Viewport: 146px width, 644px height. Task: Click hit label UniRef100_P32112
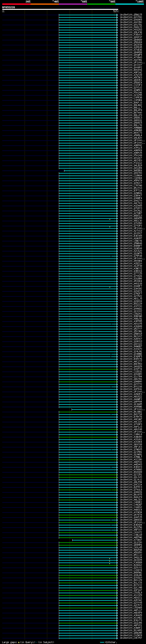[131, 163]
